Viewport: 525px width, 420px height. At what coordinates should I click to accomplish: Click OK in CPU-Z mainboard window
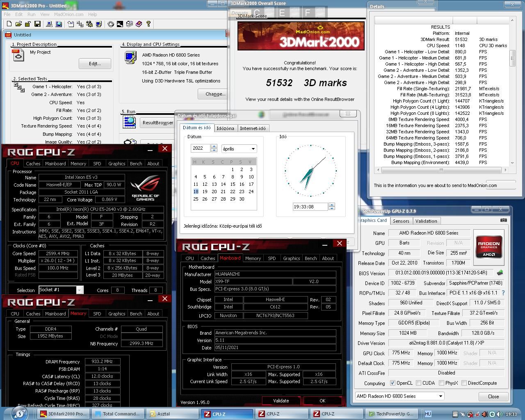tap(322, 401)
